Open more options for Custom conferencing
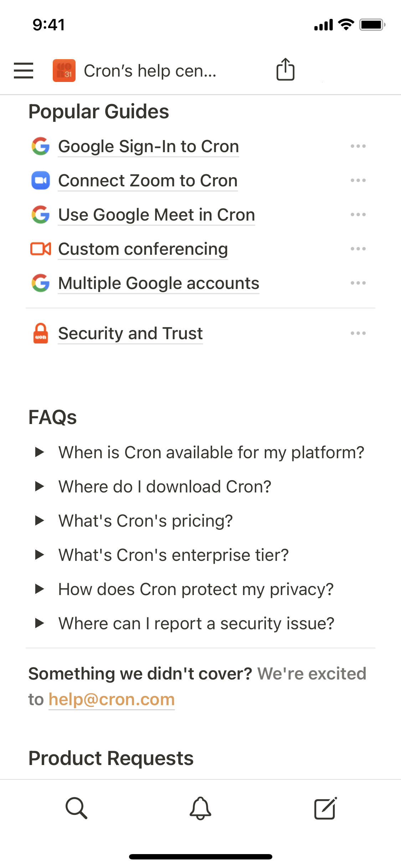 (x=358, y=249)
